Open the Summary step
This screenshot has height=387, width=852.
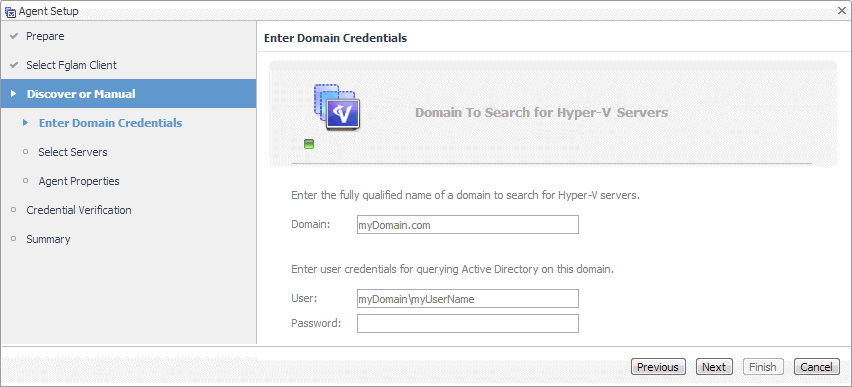coord(48,239)
